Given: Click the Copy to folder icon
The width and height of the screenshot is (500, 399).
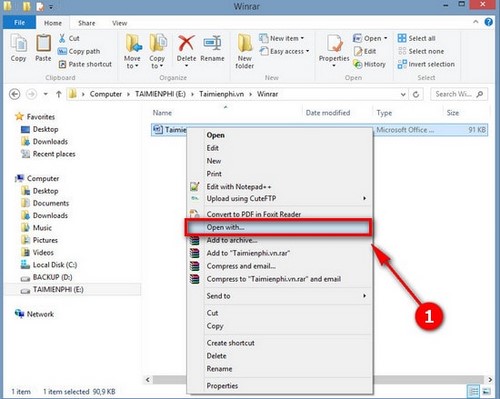Looking at the screenshot, I should click(x=158, y=43).
